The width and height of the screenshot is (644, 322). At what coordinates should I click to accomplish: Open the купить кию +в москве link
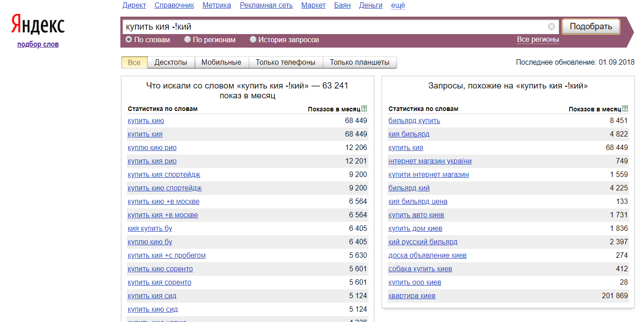pos(163,202)
